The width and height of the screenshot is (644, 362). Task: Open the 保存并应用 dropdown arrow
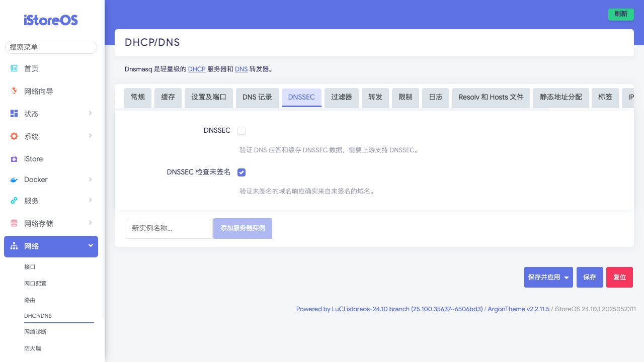[567, 278]
